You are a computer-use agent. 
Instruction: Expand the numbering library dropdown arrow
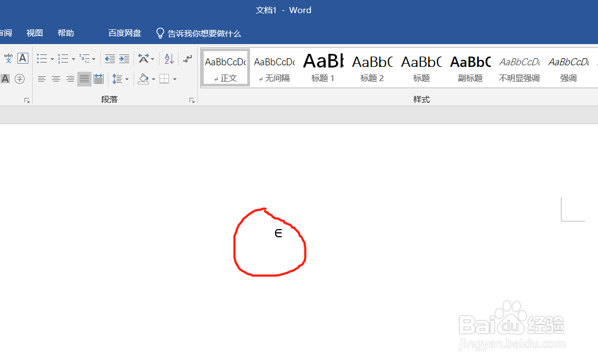point(73,59)
